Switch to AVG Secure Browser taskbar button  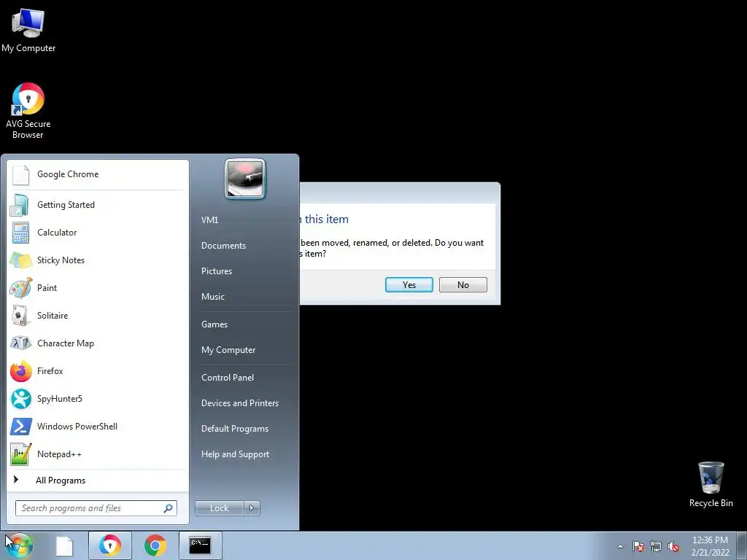[110, 545]
